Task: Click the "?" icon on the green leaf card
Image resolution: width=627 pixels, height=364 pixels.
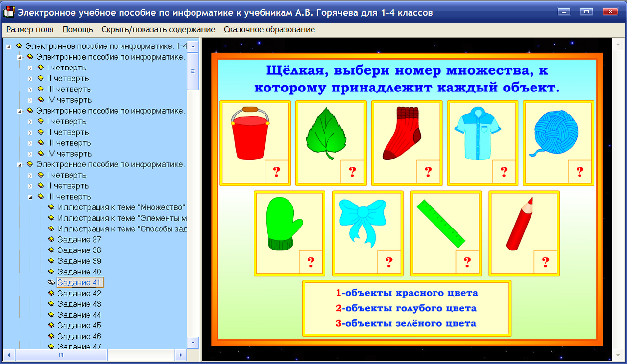Action: tap(352, 172)
